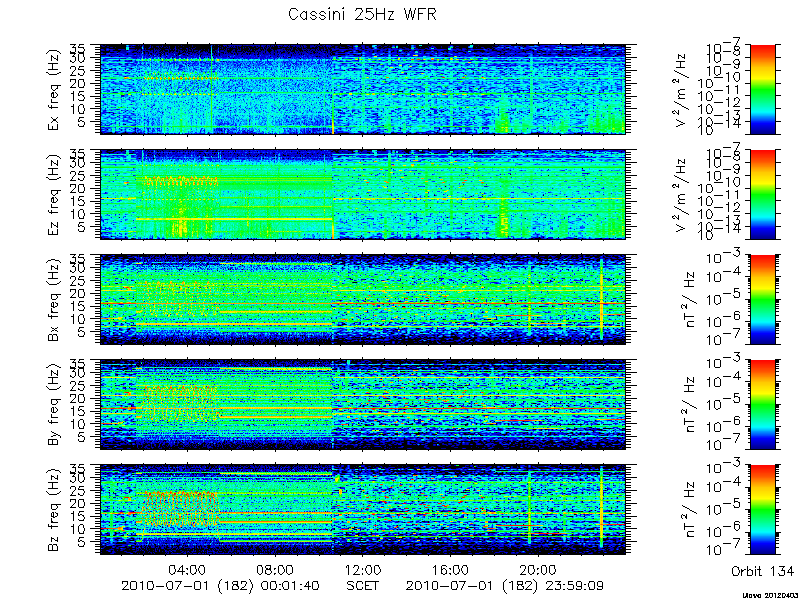Pick the color bar beside the Bx panel
This screenshot has height=600, width=800.
click(x=762, y=299)
